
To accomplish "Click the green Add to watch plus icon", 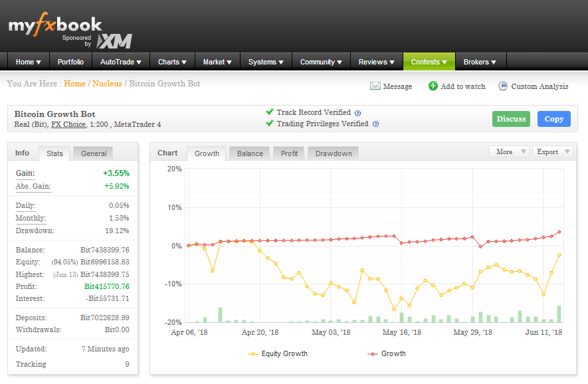I will pyautogui.click(x=433, y=86).
